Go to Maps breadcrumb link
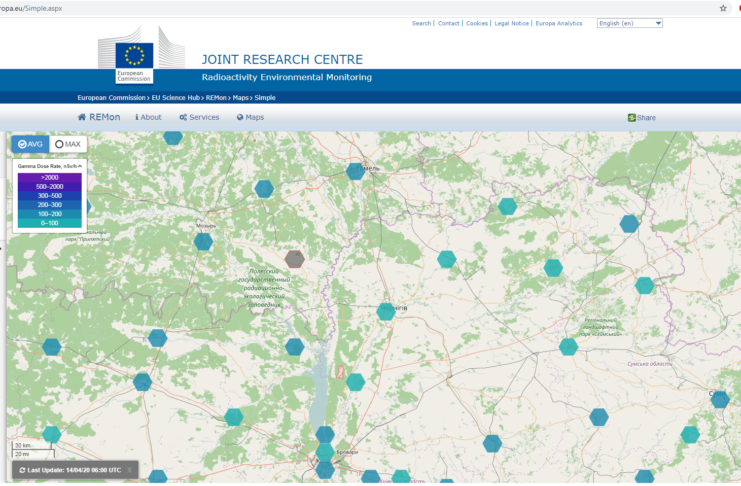 coord(240,97)
